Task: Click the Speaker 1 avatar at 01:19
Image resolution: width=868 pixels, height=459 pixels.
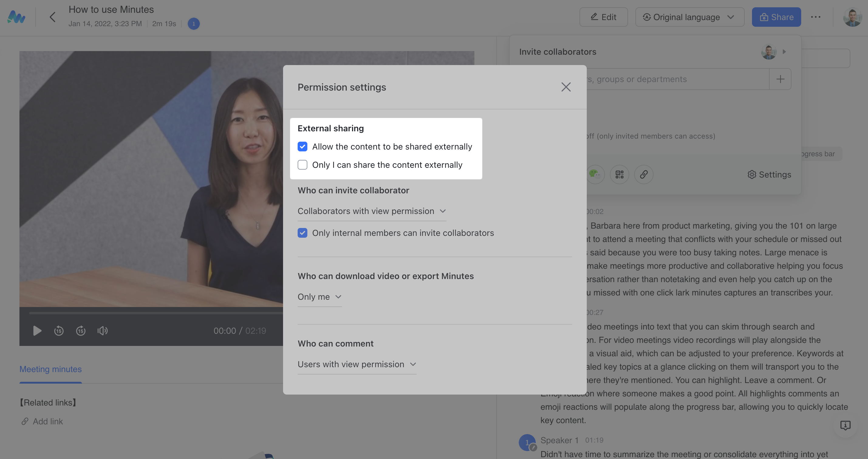Action: coord(527,442)
